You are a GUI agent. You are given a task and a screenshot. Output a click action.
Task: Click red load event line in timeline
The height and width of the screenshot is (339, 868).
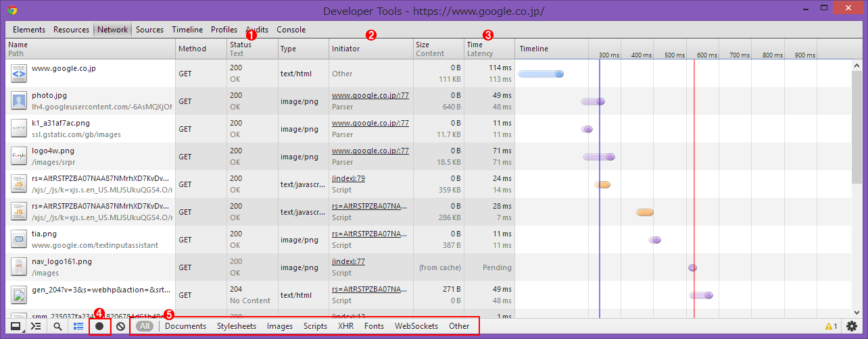click(694, 189)
